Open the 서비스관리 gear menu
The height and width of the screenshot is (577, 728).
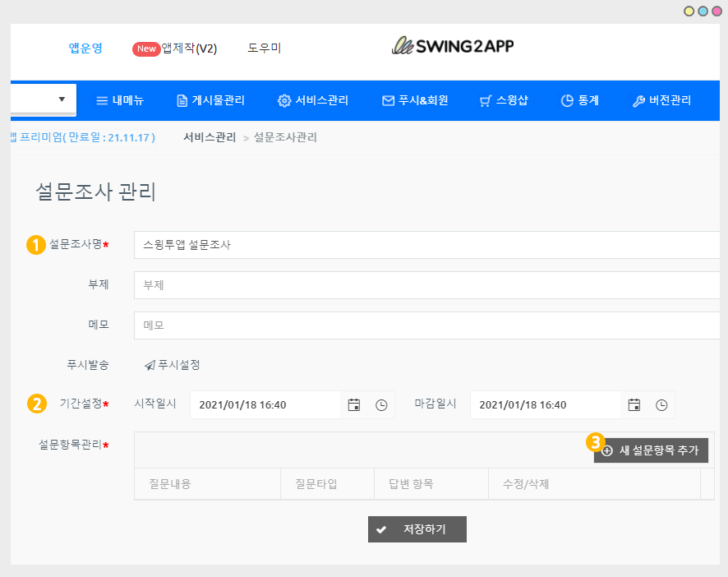(x=313, y=101)
